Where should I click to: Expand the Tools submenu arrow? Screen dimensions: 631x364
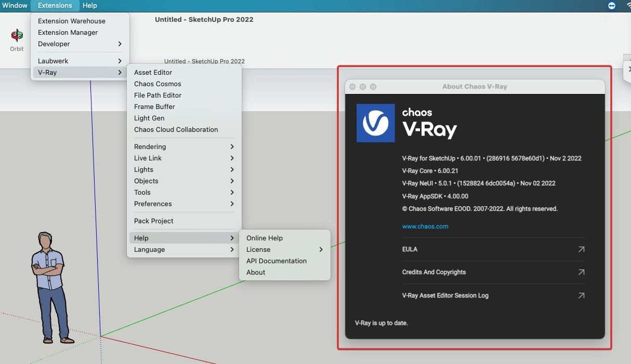coord(232,193)
